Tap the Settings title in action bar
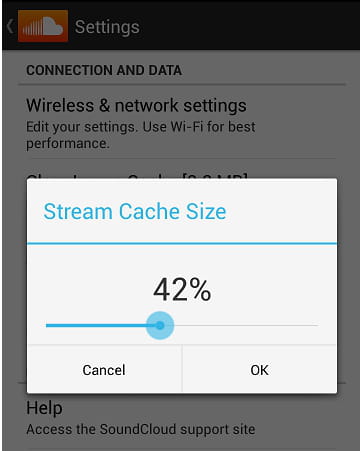Viewport: 360px width, 451px height. 107,27
